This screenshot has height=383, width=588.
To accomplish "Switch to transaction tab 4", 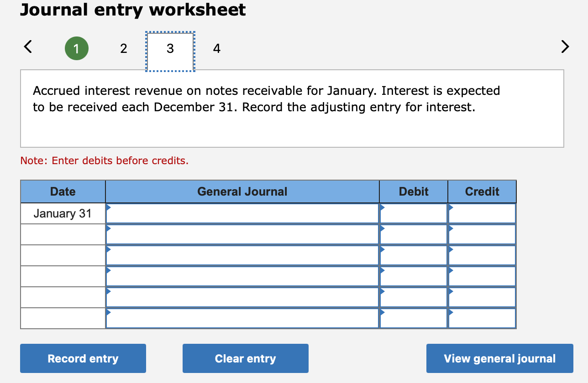I will pos(216,48).
